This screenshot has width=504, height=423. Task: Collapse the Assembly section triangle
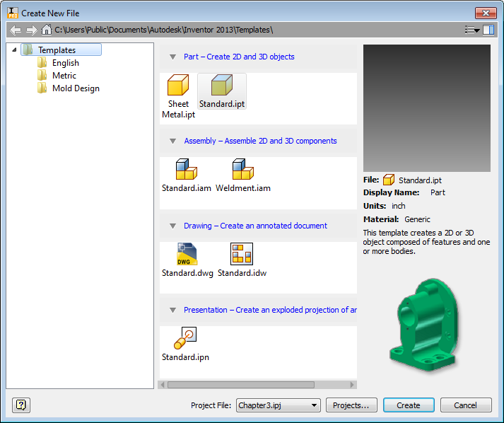pyautogui.click(x=172, y=141)
